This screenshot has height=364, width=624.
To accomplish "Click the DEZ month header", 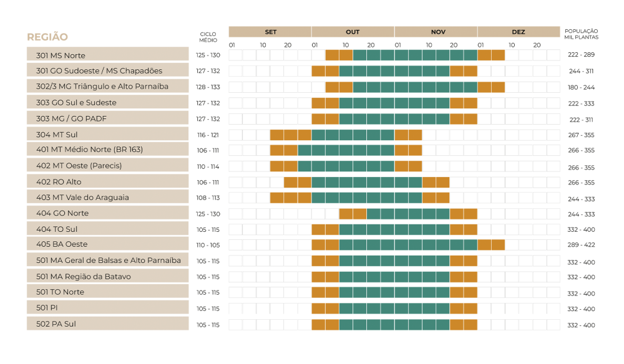I will click(x=519, y=32).
